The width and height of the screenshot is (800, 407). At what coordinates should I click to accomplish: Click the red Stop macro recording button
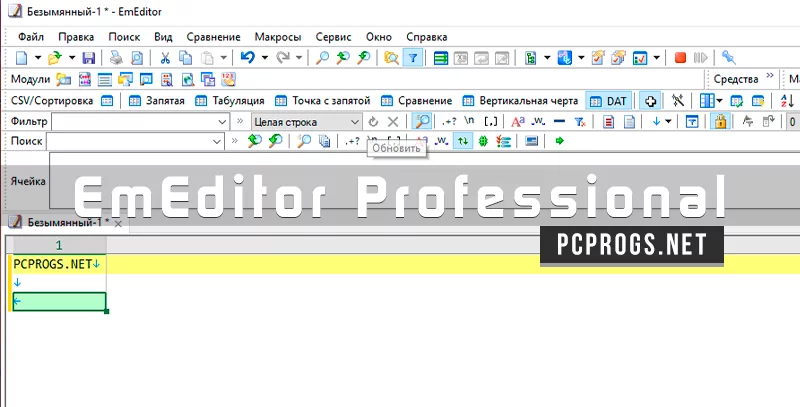pos(680,58)
